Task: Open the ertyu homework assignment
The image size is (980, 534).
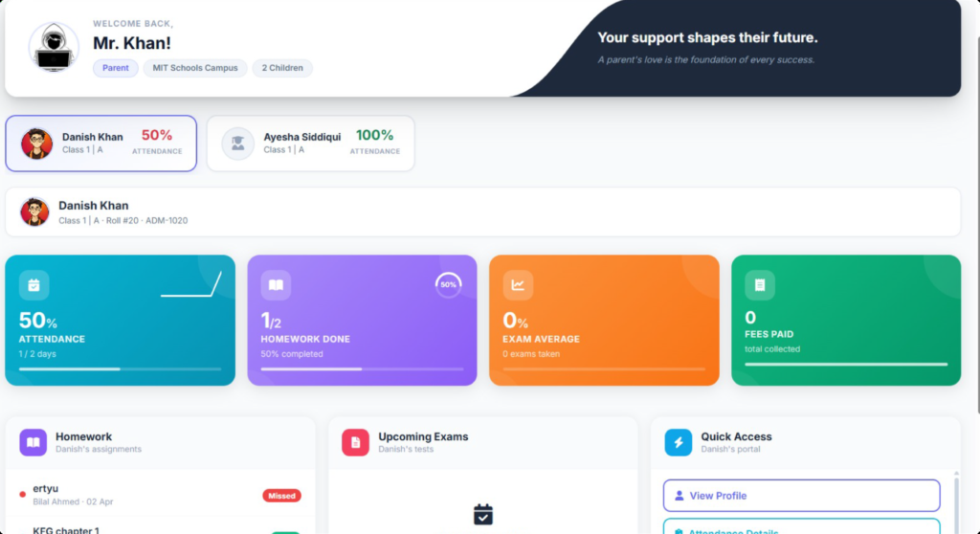Action: [161, 494]
